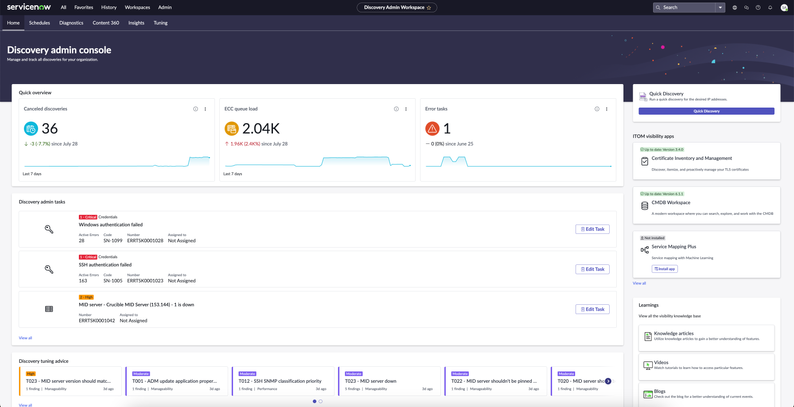Click the Service Mapping Plus icon

(644, 250)
